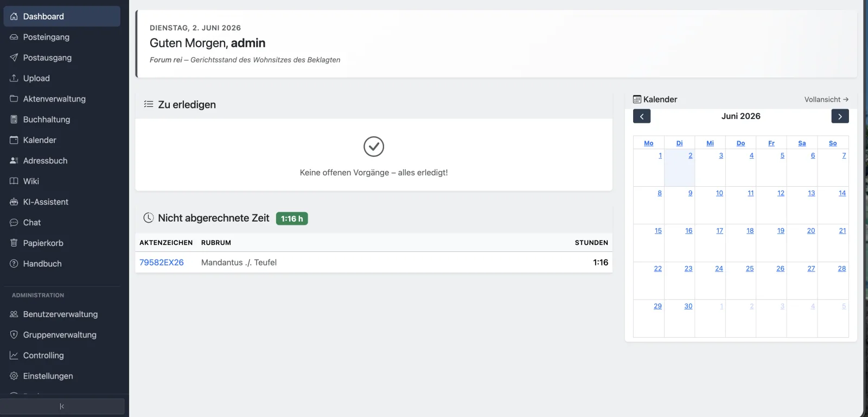This screenshot has width=868, height=417.
Task: Open Posteingang via its inbox icon
Action: pyautogui.click(x=14, y=37)
